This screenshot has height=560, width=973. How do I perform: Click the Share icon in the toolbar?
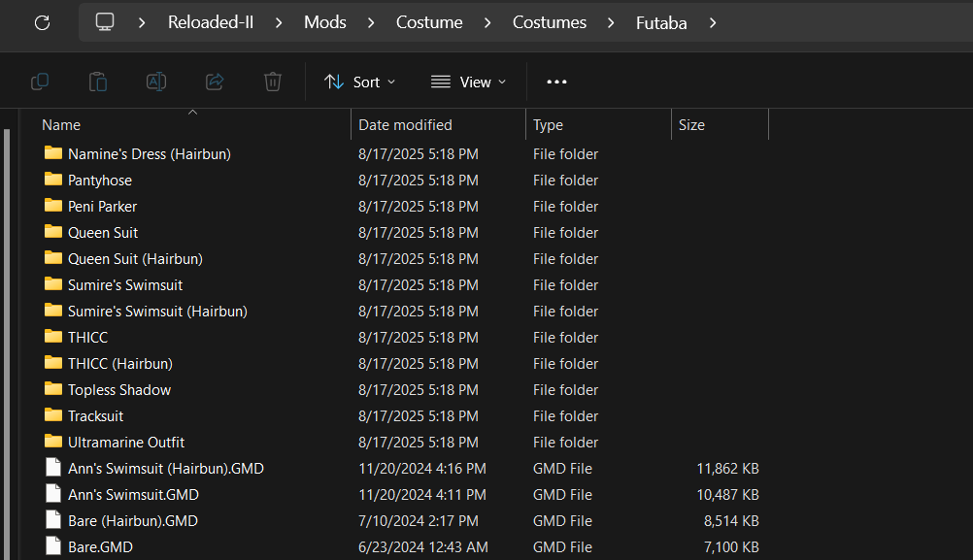(215, 82)
